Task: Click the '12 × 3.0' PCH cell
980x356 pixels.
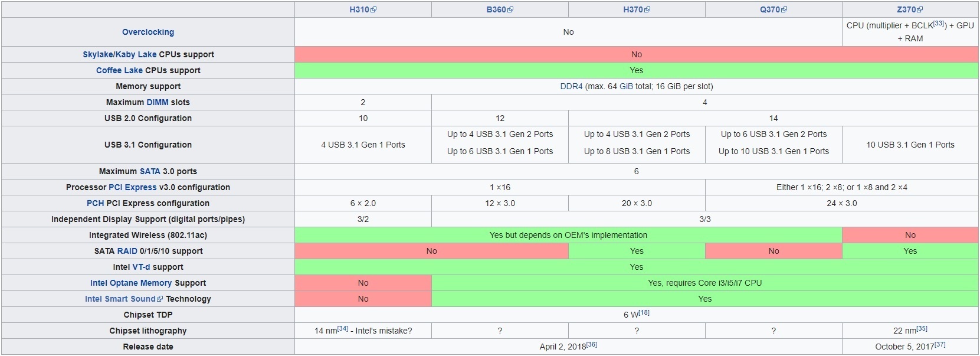Action: pos(500,203)
